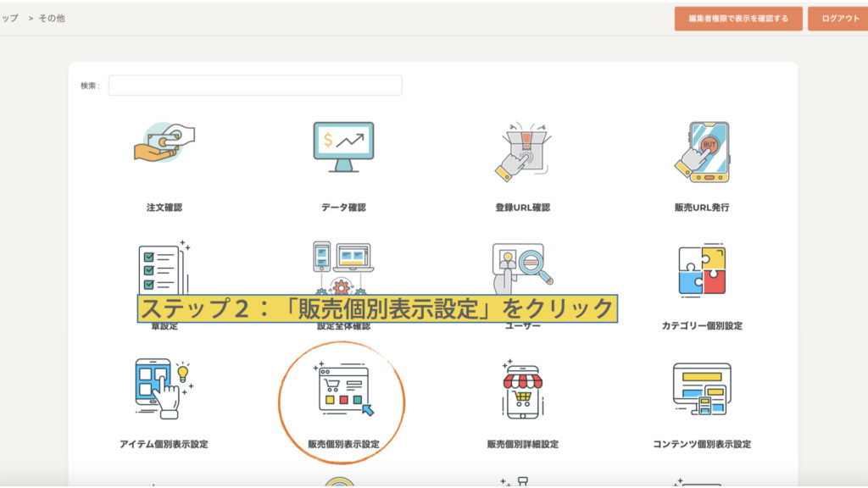868x488 pixels.
Task: Click the 販売個別詳細設定 text label
Action: click(x=522, y=445)
